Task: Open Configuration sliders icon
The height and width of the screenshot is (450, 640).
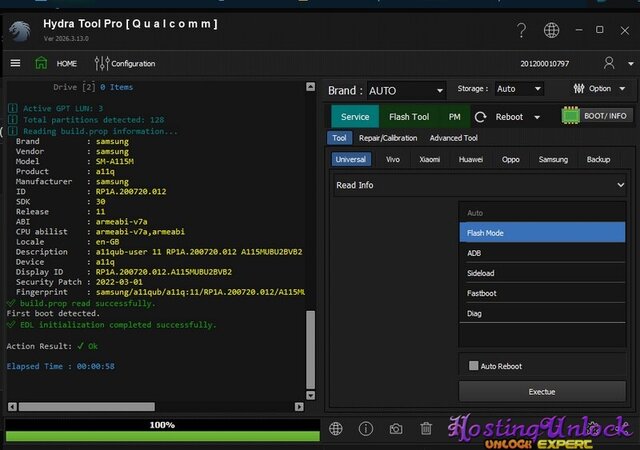Action: click(101, 63)
